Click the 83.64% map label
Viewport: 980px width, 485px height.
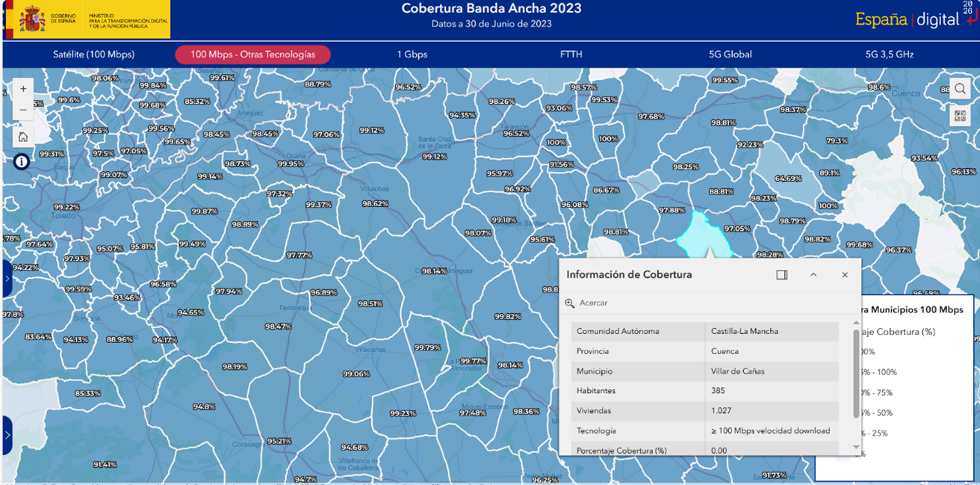point(38,337)
